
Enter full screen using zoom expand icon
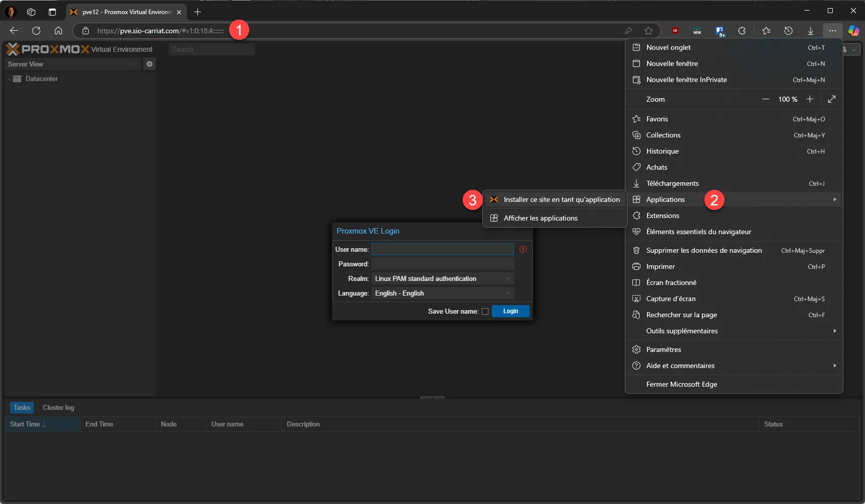click(832, 99)
